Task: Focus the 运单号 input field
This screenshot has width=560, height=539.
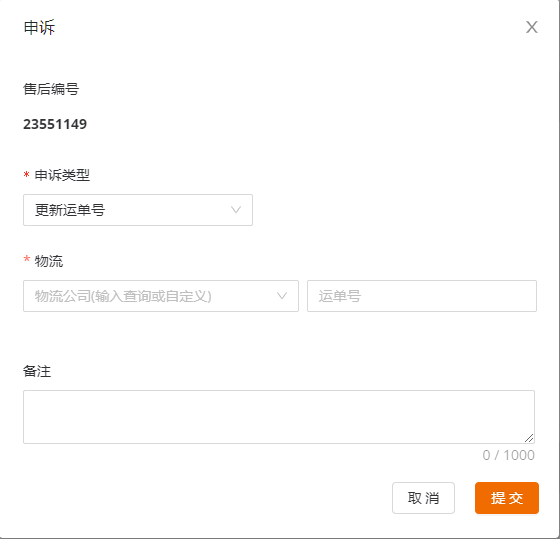Action: pos(422,296)
